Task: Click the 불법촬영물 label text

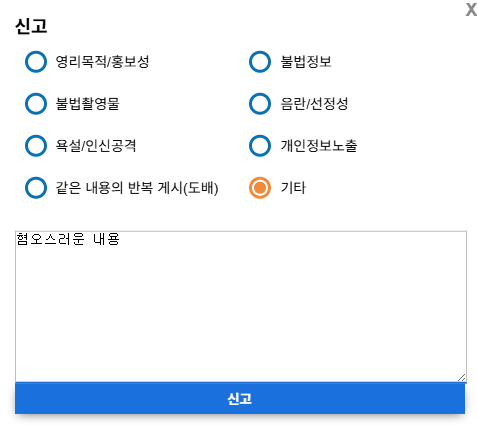Action: point(87,104)
